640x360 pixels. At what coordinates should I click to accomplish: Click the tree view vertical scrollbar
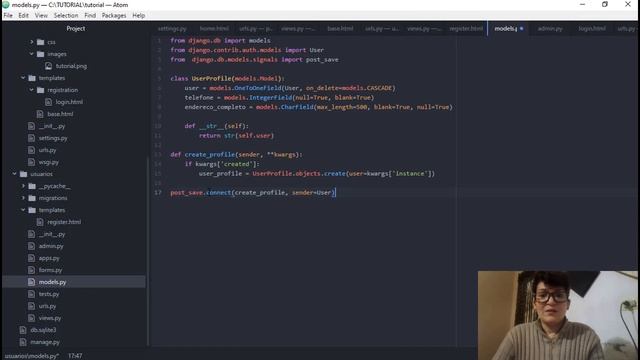click(148, 251)
